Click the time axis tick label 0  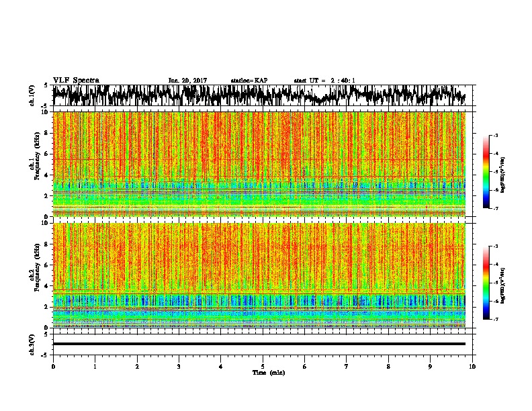[53, 367]
